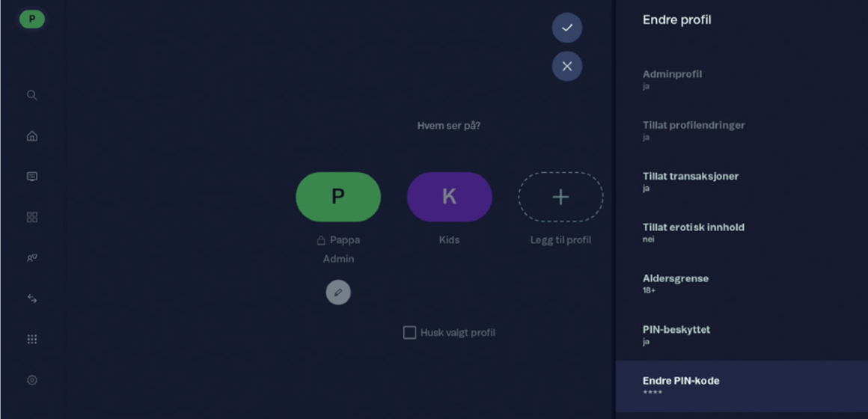Select the green Pappa profile avatar
This screenshot has width=868, height=419.
click(338, 197)
